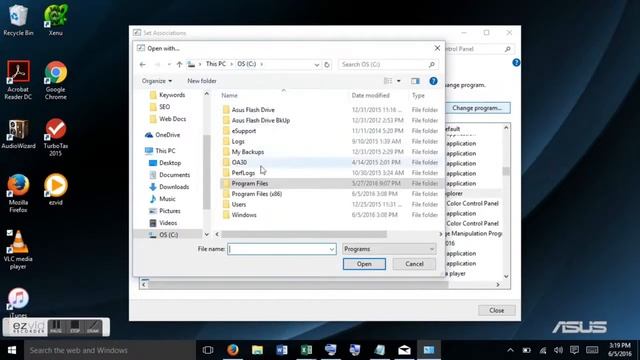This screenshot has width=640, height=360.
Task: Launch VLC media player from the desktop
Action: pyautogui.click(x=18, y=250)
